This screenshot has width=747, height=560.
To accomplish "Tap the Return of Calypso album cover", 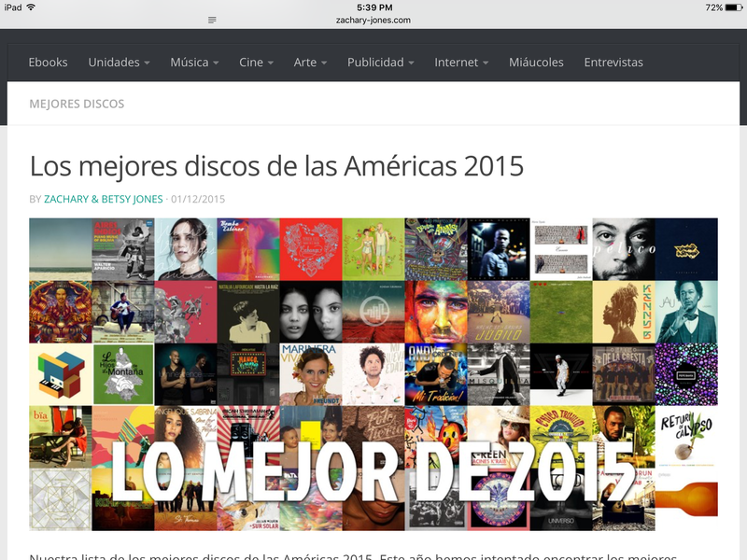I will pos(686,437).
